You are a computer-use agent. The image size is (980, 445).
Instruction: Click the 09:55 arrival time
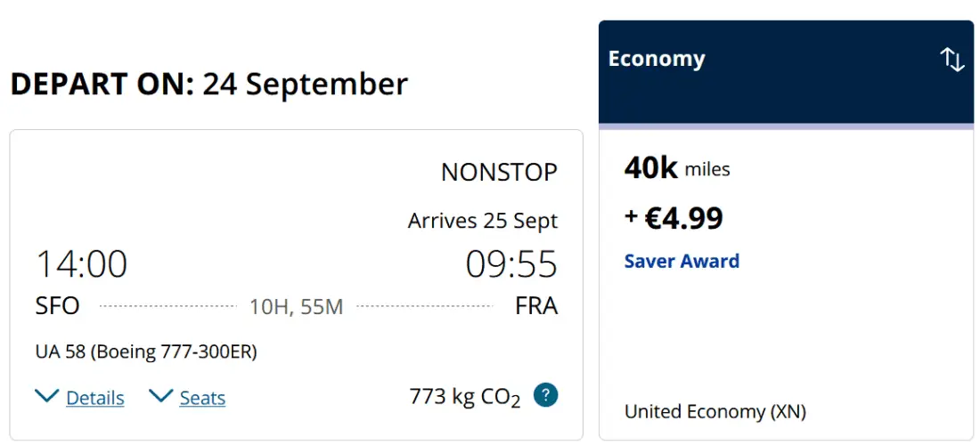[511, 264]
